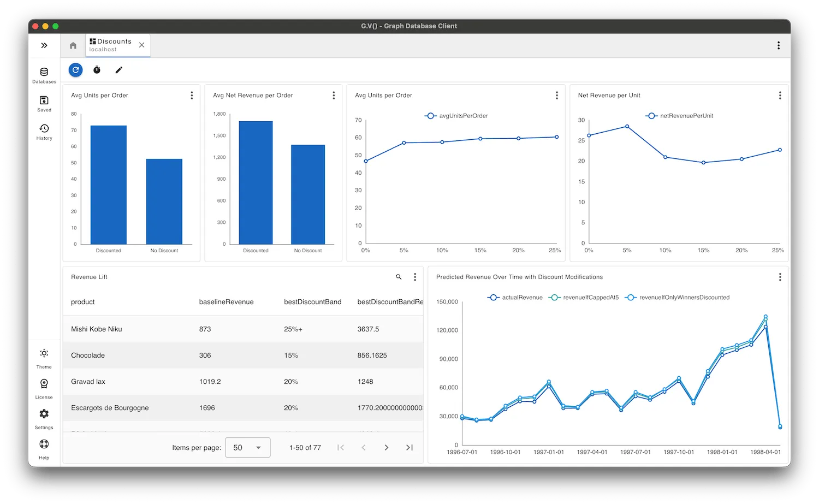Open the top-right window options menu
819x504 pixels.
click(779, 45)
